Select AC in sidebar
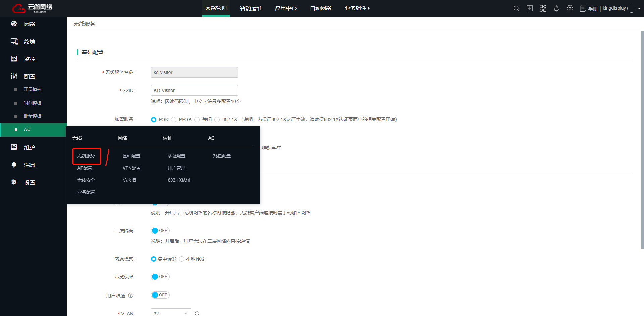Viewport: 644px width, 319px height. click(x=34, y=130)
